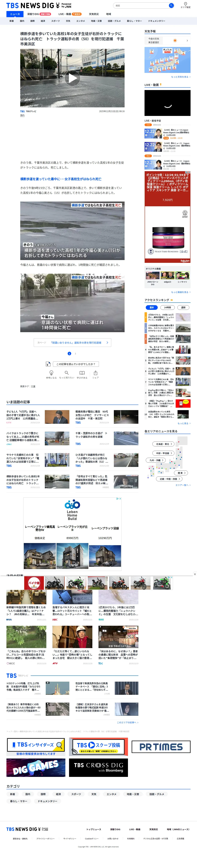
Task: Go to page 2 of the article
Action: click(75, 353)
